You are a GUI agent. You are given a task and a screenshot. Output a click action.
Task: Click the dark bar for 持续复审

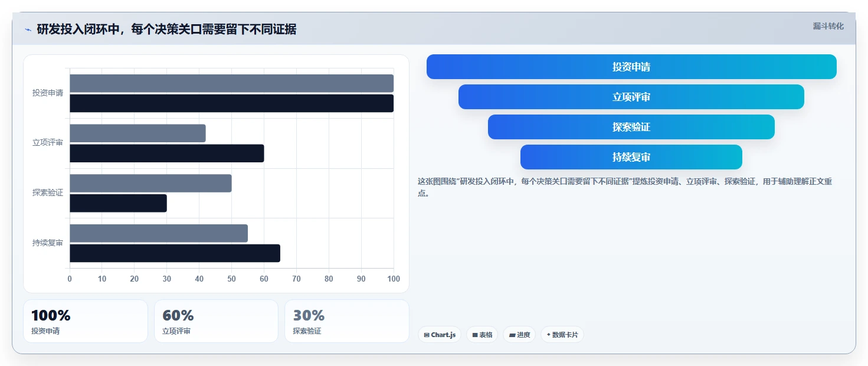click(x=175, y=253)
